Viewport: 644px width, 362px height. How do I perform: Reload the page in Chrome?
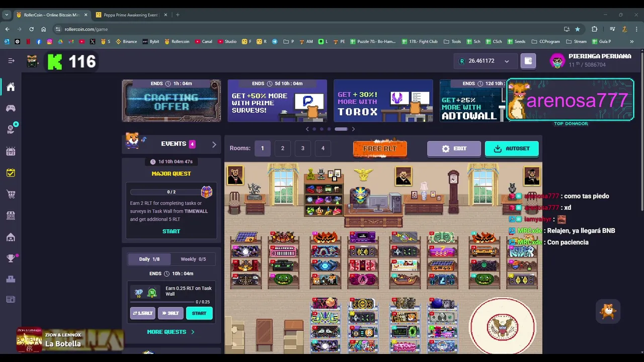[x=31, y=29]
